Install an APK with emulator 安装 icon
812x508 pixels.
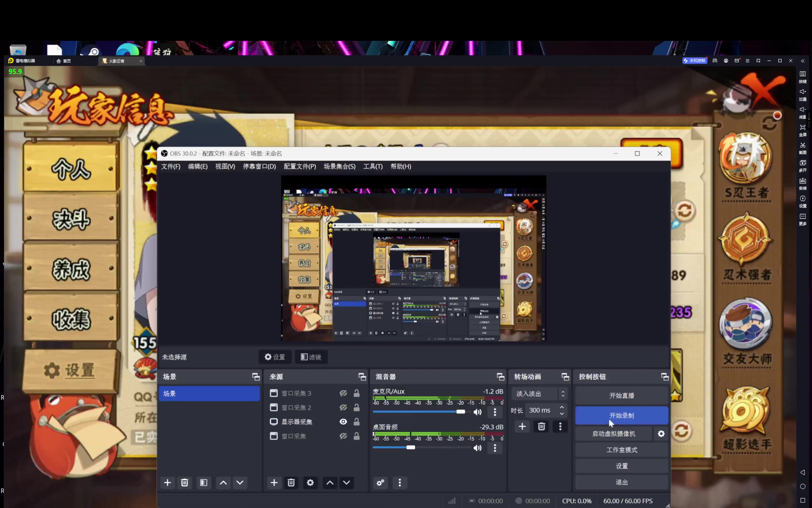802,184
